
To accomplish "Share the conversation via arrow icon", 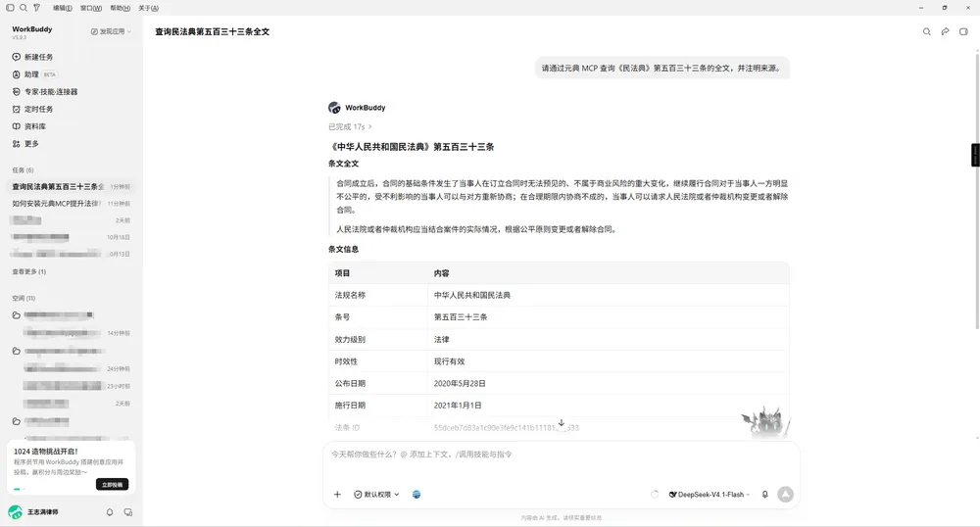I will click(945, 32).
